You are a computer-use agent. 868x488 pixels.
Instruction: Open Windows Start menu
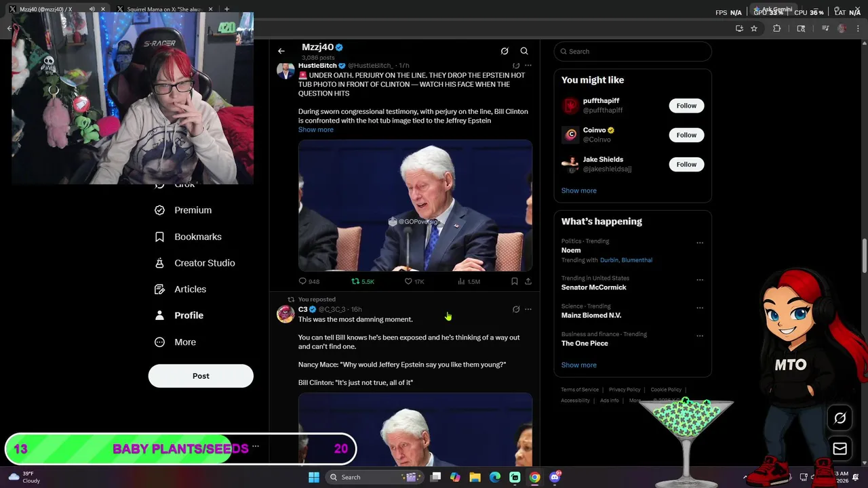click(x=314, y=477)
